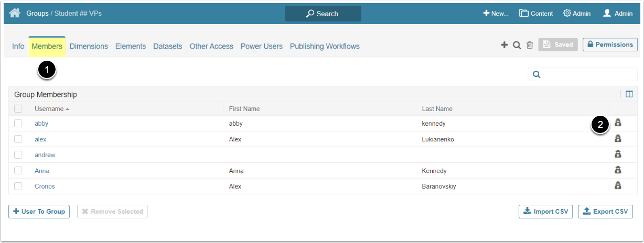Sort by Username ascending arrow
Screen dimensions: 644x243
pos(67,109)
